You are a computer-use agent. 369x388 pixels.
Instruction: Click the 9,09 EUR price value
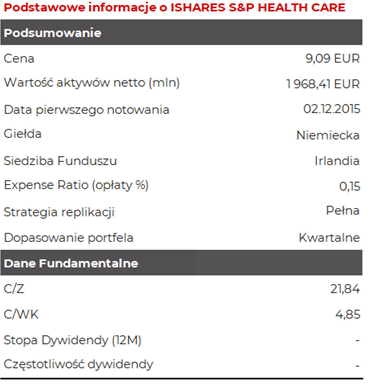point(332,59)
